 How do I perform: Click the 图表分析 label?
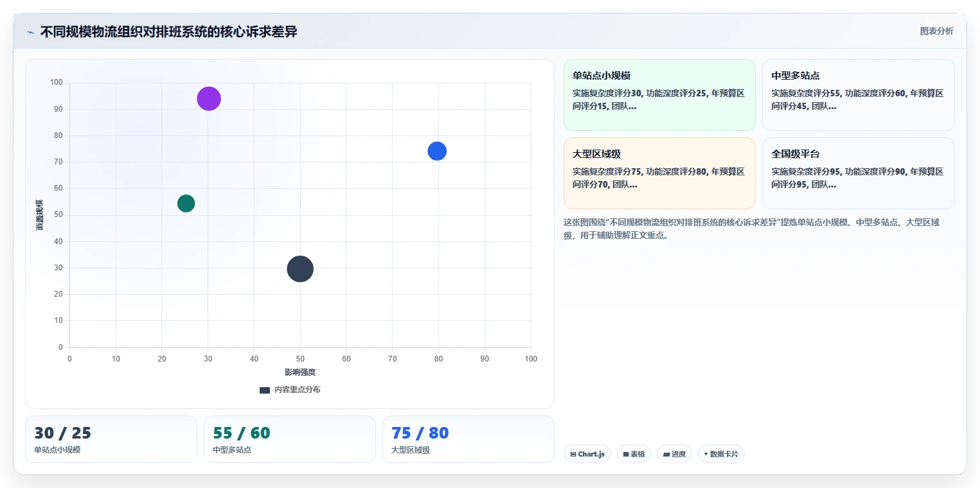pos(936,31)
